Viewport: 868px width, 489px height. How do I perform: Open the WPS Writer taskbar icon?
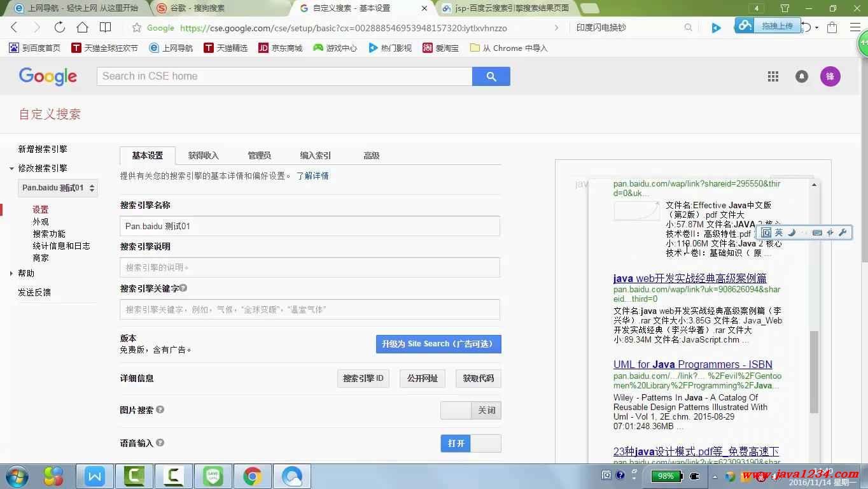(95, 476)
